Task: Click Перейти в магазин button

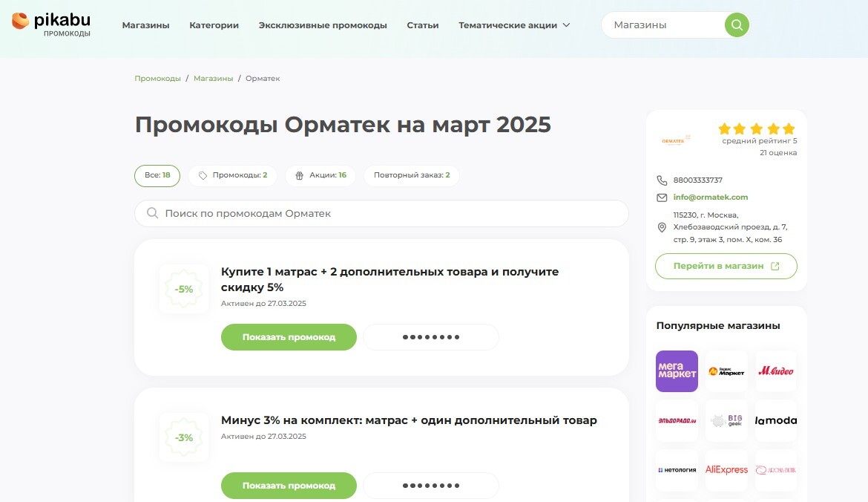Action: point(726,266)
